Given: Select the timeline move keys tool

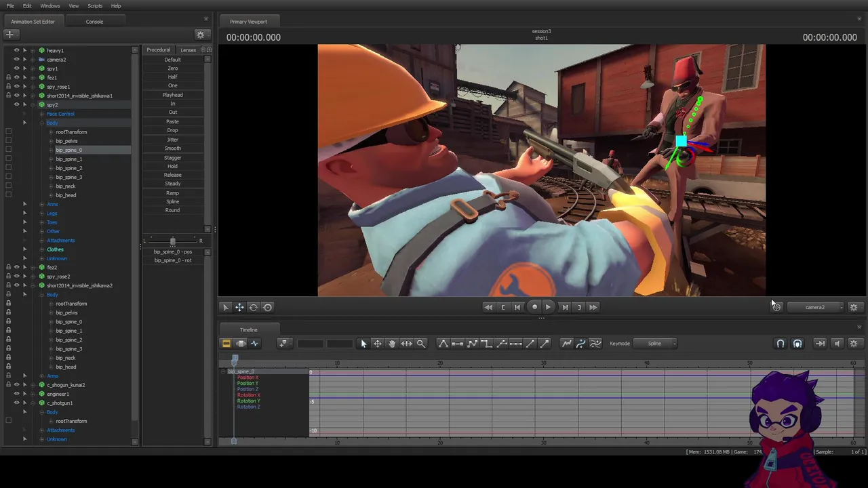Looking at the screenshot, I should [378, 344].
